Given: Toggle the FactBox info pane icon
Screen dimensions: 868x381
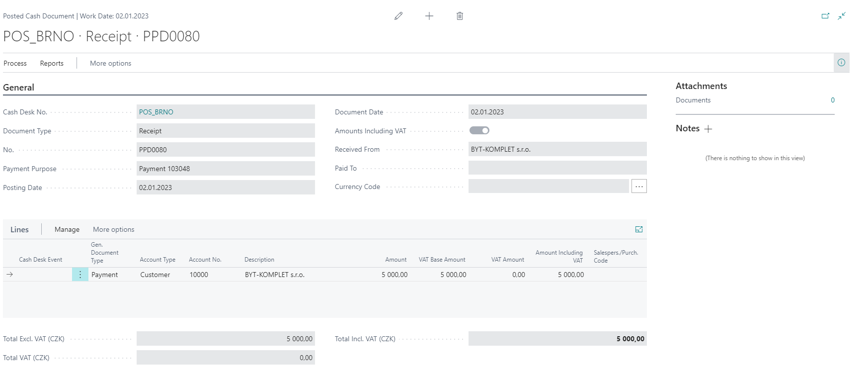Looking at the screenshot, I should (841, 63).
